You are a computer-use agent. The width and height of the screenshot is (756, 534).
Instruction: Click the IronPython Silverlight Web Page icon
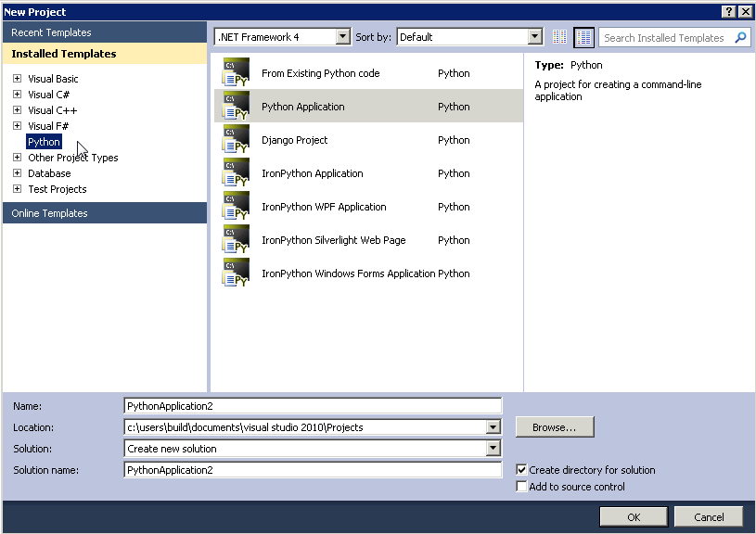(236, 239)
